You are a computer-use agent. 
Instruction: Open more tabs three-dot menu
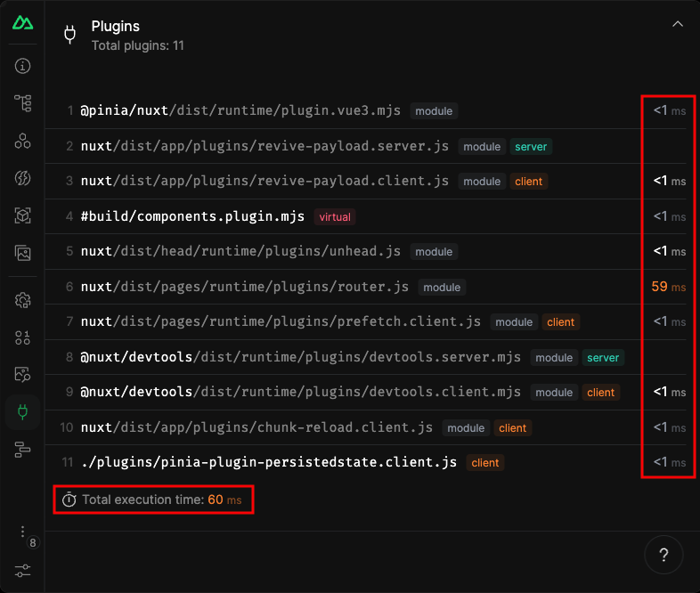coord(23,532)
